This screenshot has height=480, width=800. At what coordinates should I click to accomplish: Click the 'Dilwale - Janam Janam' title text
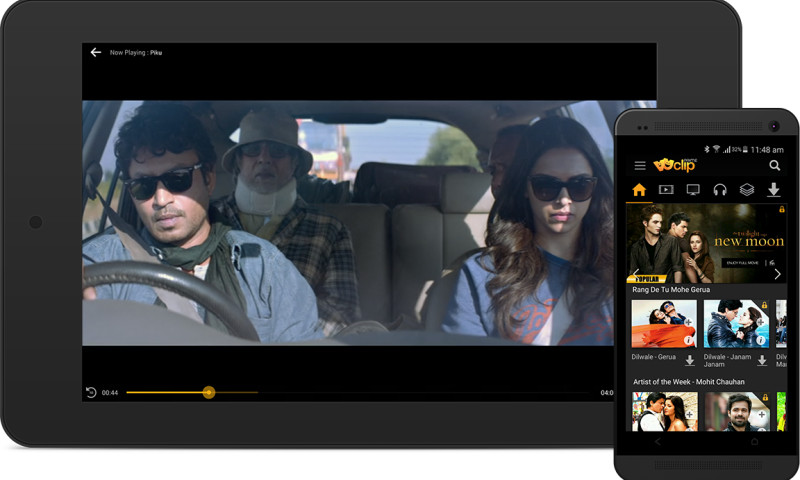tap(727, 361)
